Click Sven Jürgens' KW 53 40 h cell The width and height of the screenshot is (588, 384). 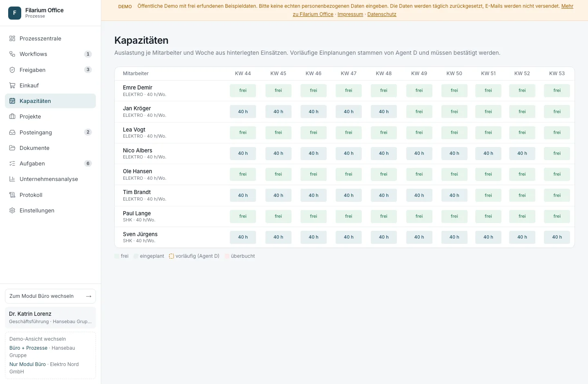click(557, 237)
